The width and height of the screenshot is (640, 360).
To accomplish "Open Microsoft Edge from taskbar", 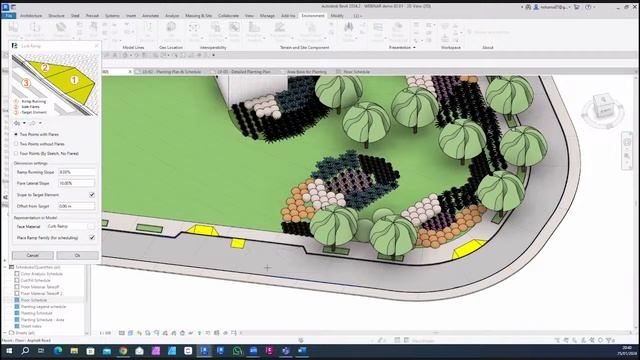I will tap(58, 351).
